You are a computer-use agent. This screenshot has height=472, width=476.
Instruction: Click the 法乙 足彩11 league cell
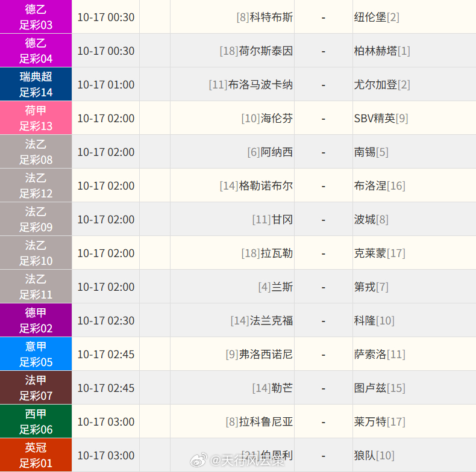[36, 286]
